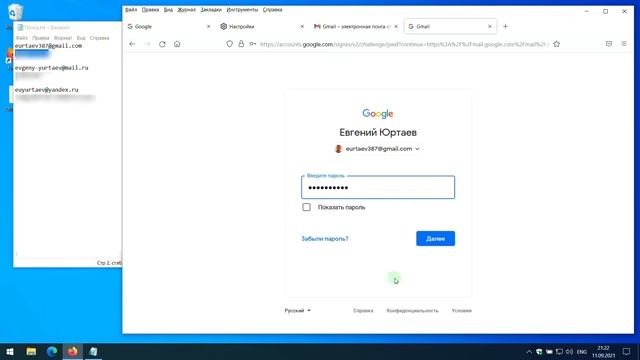Open the Русский language dropdown
The width and height of the screenshot is (640, 360).
pyautogui.click(x=298, y=311)
